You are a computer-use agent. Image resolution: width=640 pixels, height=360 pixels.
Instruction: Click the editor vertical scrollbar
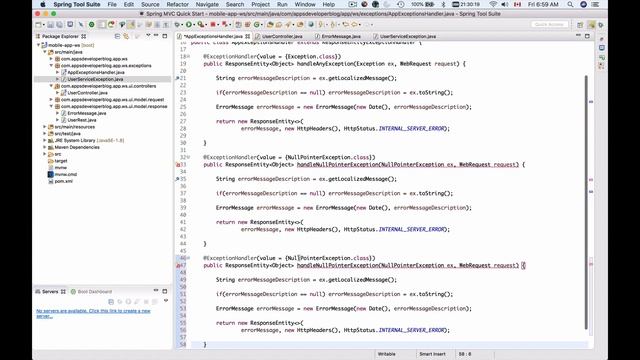pyautogui.click(x=586, y=202)
